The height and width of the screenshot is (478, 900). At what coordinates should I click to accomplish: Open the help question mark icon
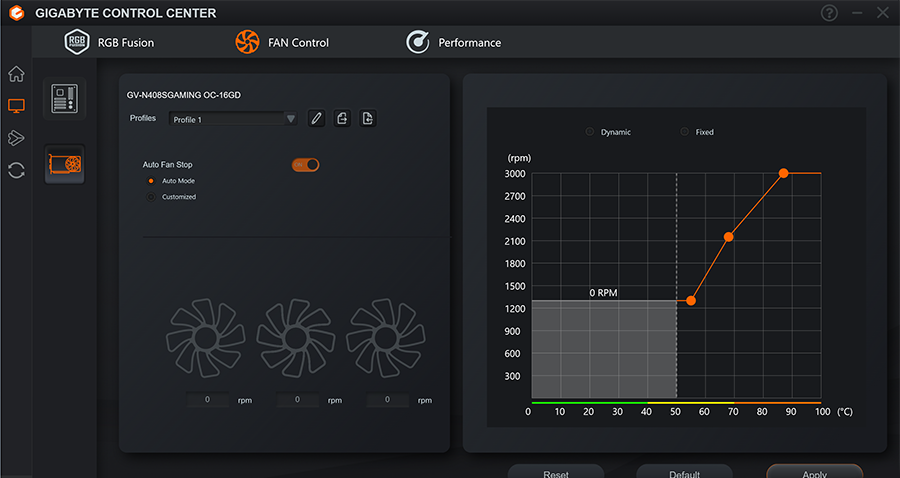[x=829, y=13]
